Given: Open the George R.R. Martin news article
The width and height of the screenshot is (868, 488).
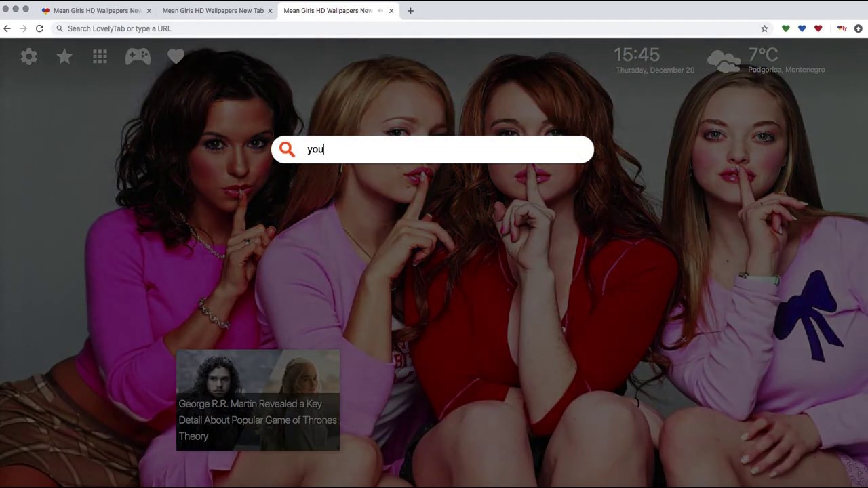Looking at the screenshot, I should click(258, 420).
